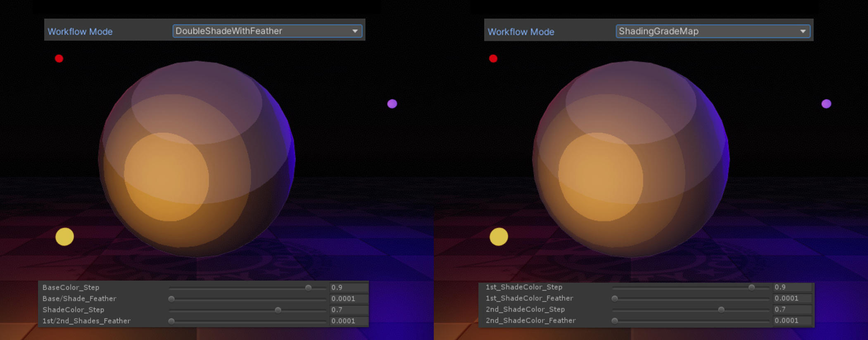Click the 2nd_ShadeColor_Feather value field
This screenshot has height=340, width=868.
pyautogui.click(x=792, y=321)
